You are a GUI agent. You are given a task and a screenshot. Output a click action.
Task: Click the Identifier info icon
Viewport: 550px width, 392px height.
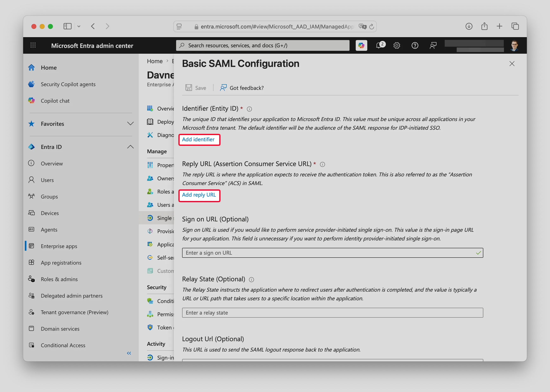pos(249,109)
